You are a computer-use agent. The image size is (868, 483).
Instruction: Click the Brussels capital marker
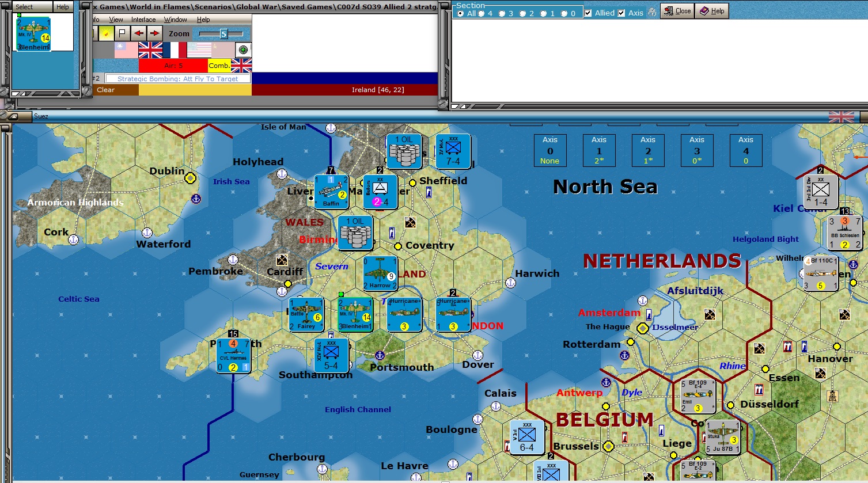click(608, 446)
